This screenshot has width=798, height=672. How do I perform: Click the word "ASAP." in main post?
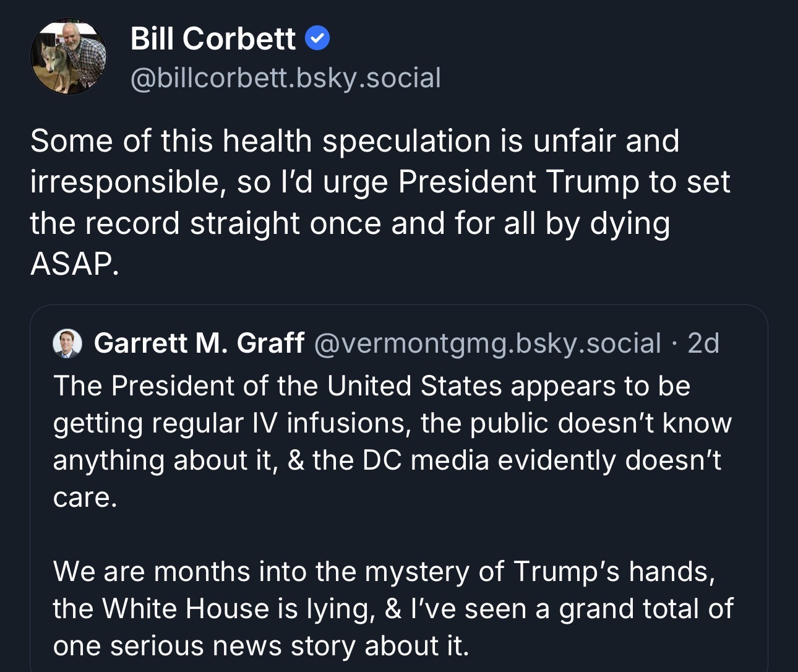point(74,264)
